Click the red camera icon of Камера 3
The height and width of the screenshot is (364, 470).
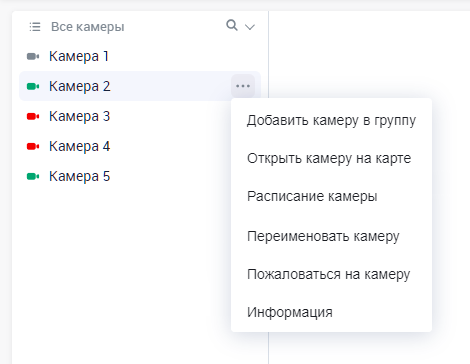click(33, 116)
